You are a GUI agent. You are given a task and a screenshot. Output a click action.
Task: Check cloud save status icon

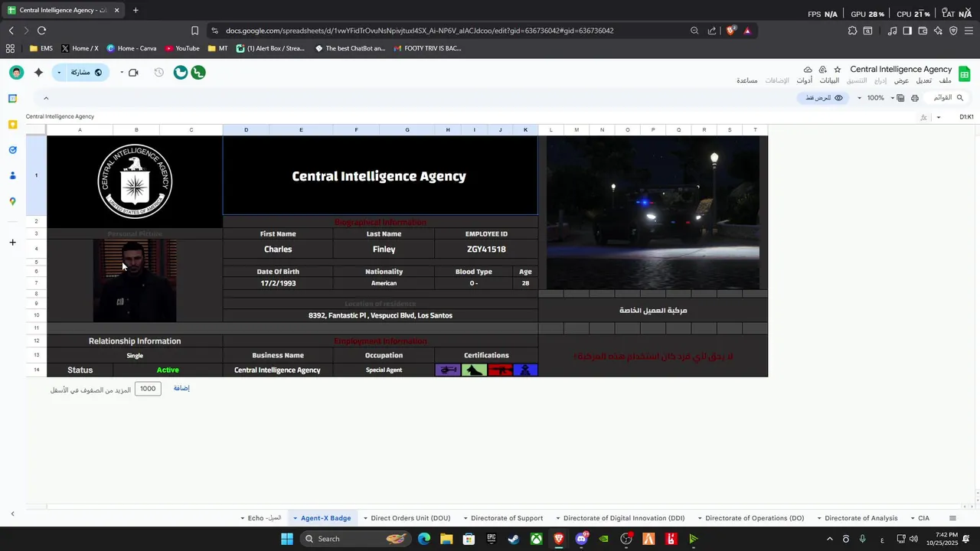click(x=808, y=70)
